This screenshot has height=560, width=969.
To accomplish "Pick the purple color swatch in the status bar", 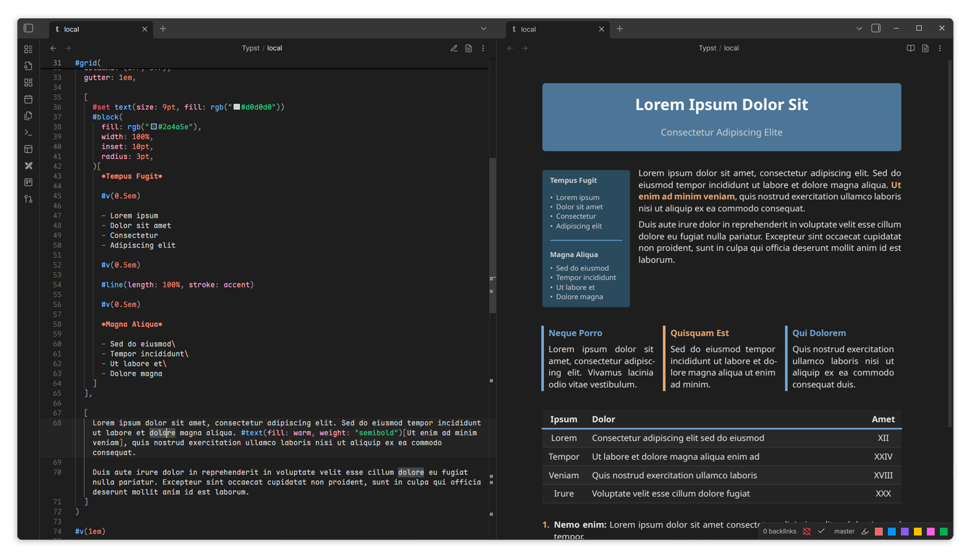I will pyautogui.click(x=904, y=531).
